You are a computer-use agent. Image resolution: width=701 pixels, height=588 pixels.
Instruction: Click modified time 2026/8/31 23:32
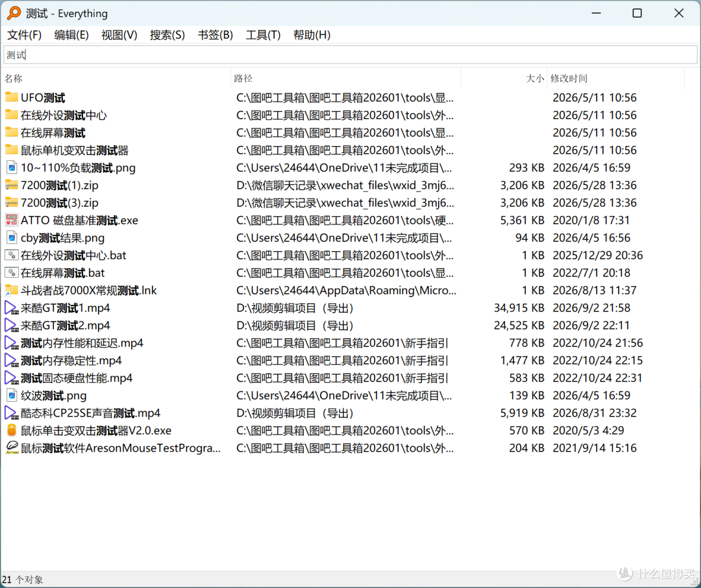click(595, 413)
